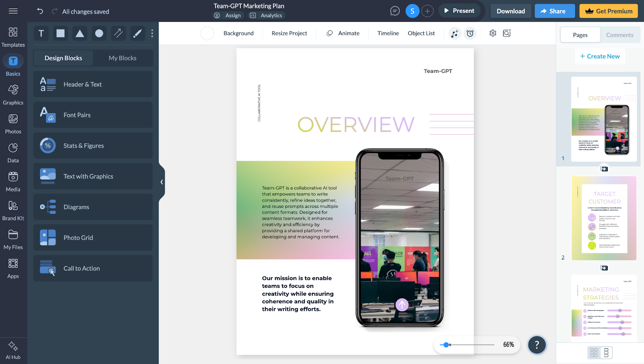Expand Call to Action blocks
This screenshot has width=644, height=364.
point(93,268)
